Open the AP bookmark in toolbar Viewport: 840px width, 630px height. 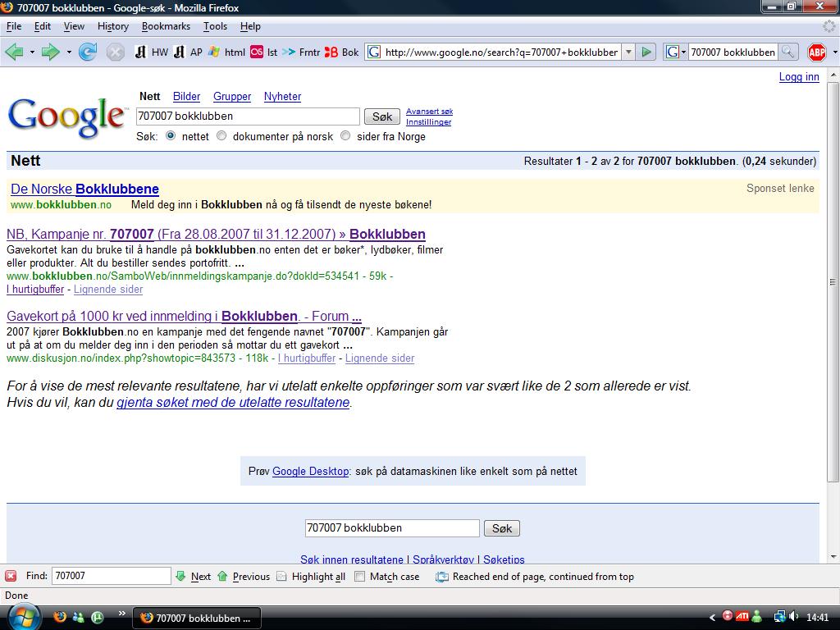coord(188,52)
